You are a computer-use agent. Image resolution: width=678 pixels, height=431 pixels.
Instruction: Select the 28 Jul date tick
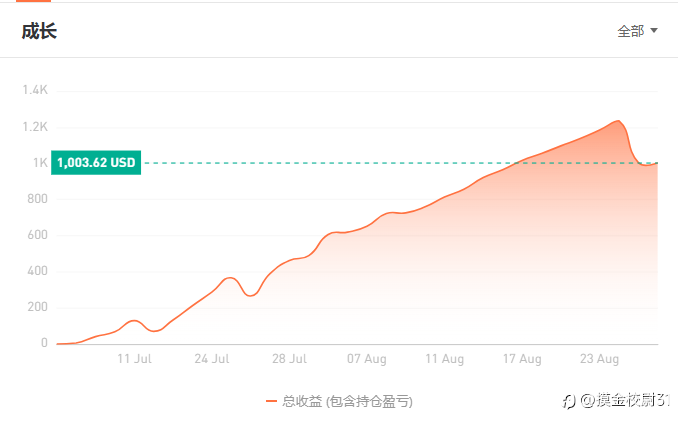[289, 359]
